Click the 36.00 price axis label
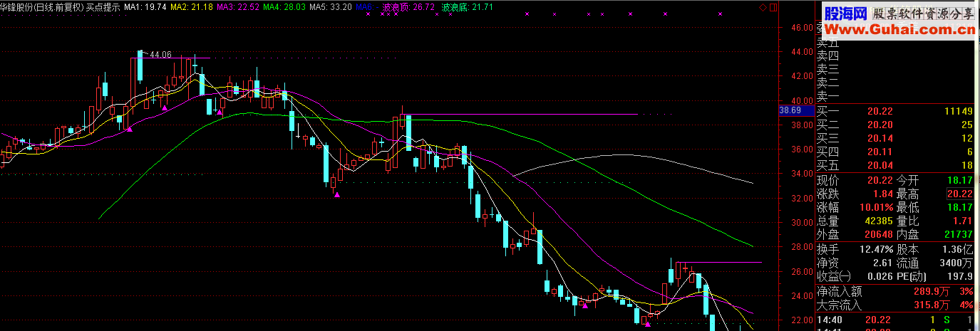The image size is (980, 331). click(803, 149)
